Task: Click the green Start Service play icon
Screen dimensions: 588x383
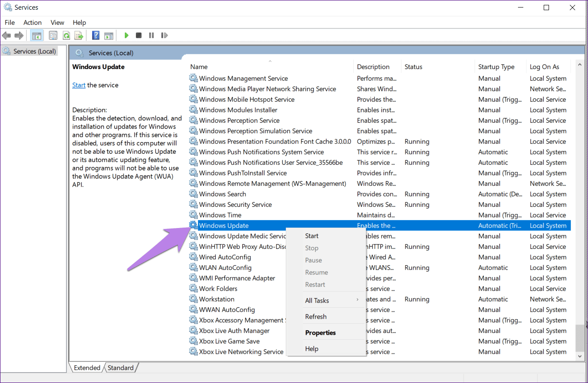Action: tap(126, 35)
